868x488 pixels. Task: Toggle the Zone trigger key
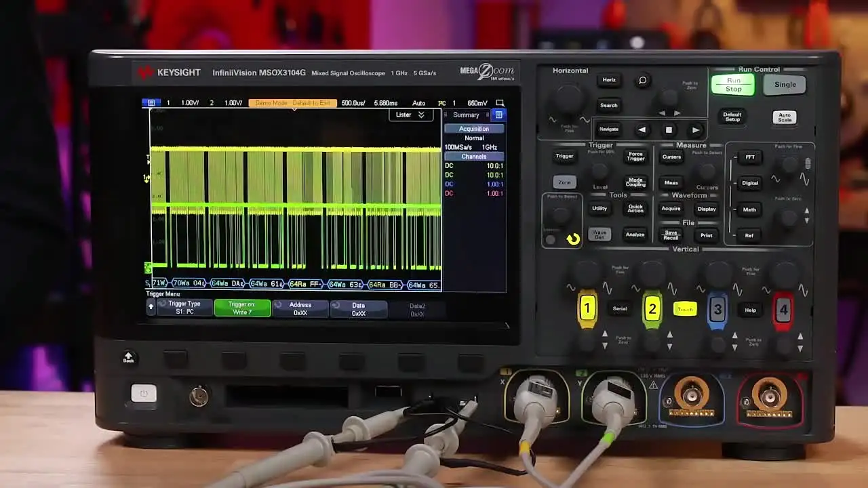564,182
